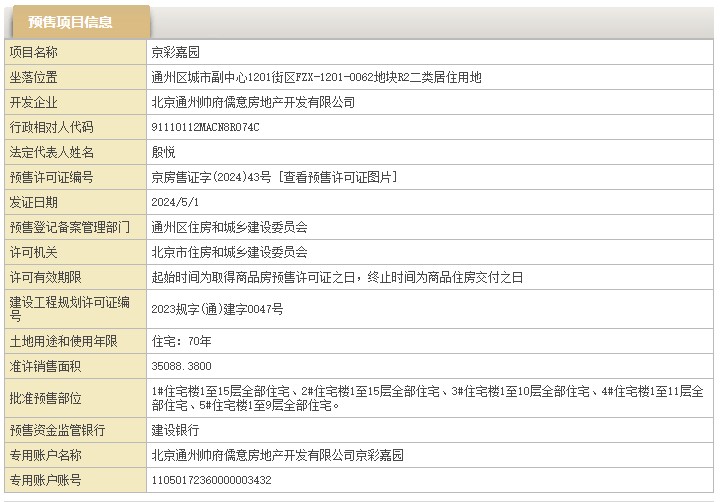Click the 发证日期 label

pyautogui.click(x=33, y=202)
